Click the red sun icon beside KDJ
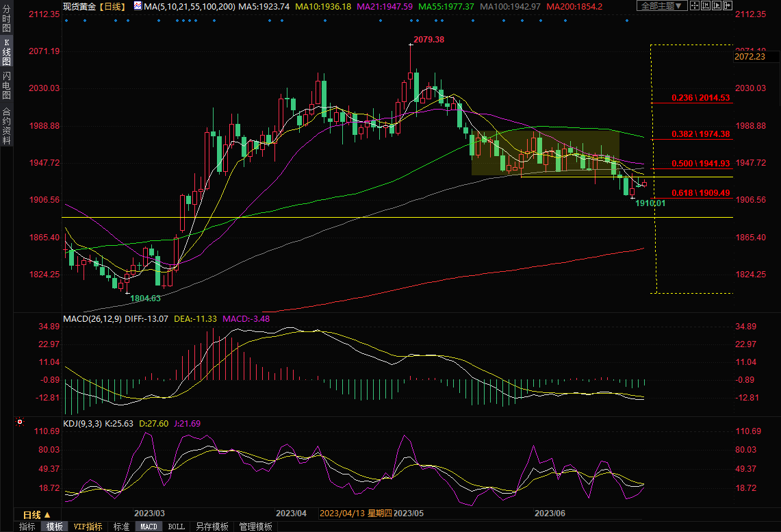781x532 pixels. pos(19,423)
